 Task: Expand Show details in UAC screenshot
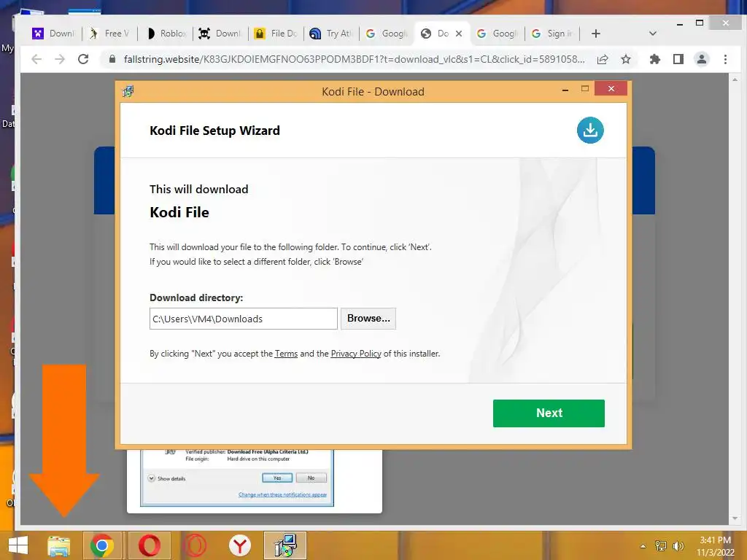[x=167, y=478]
